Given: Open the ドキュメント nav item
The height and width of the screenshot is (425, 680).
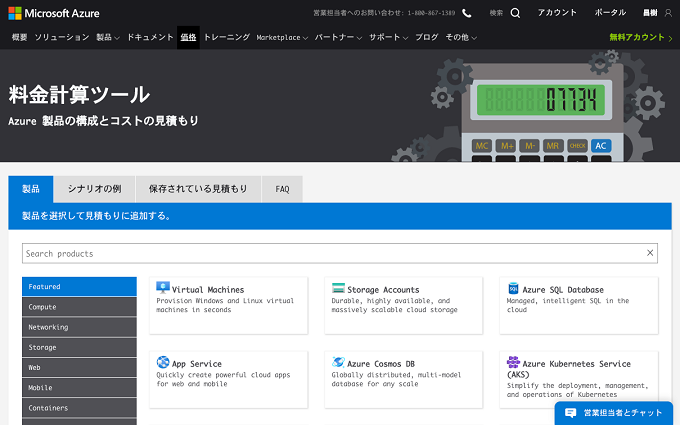Looking at the screenshot, I should click(x=150, y=37).
